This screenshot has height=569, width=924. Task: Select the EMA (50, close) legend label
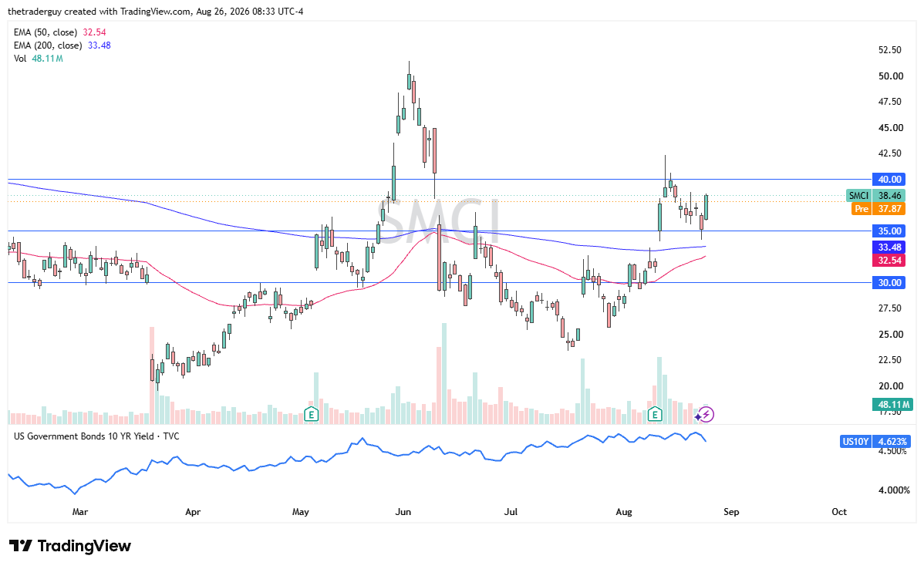click(46, 32)
